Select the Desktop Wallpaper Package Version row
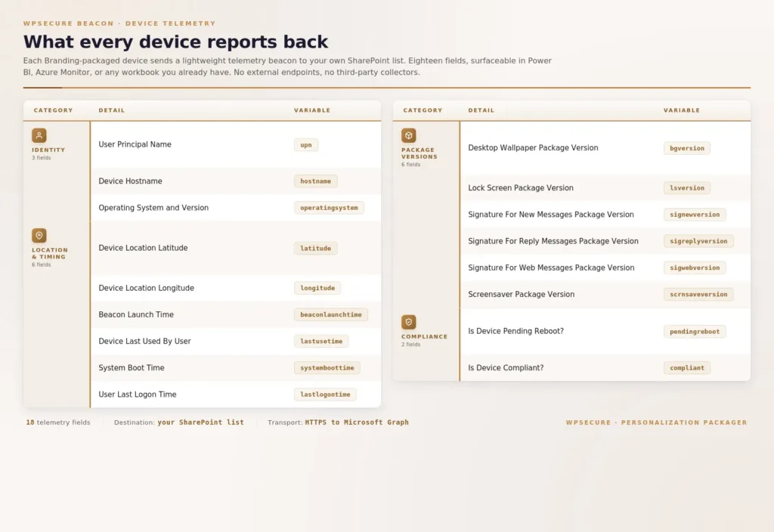 coord(533,148)
